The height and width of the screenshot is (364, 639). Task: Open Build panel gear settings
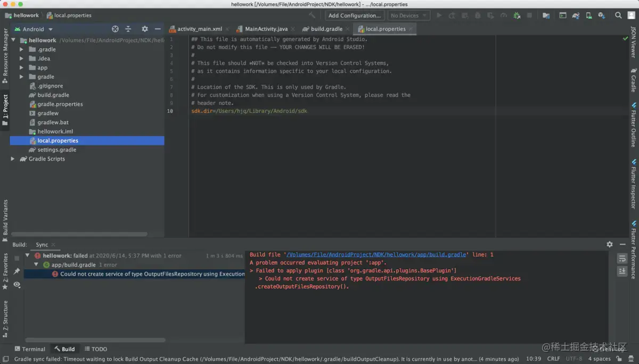pyautogui.click(x=610, y=244)
